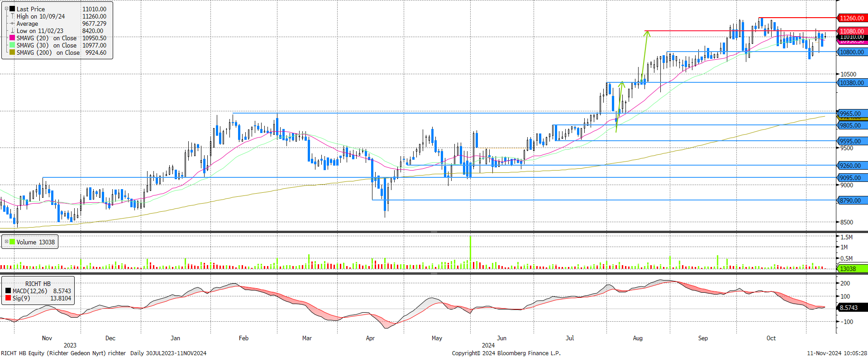Click the Average marker icon in legend
The width and height of the screenshot is (868, 357).
click(x=13, y=24)
